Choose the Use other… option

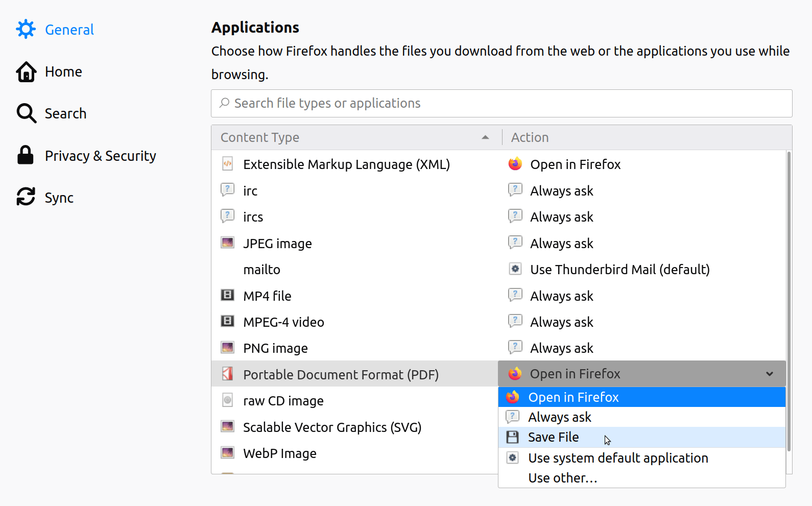point(562,478)
